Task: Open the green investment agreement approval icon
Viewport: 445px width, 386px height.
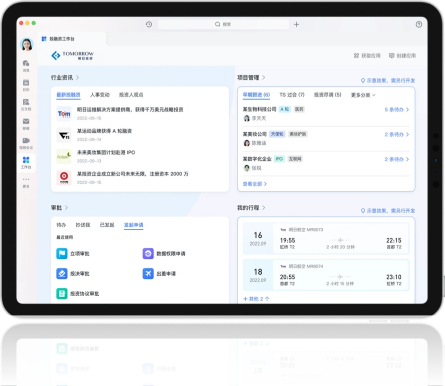Action: pyautogui.click(x=62, y=294)
